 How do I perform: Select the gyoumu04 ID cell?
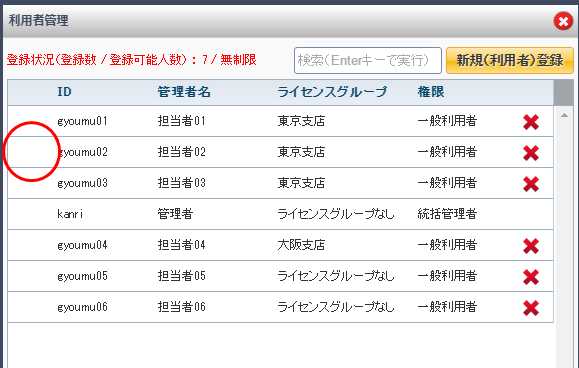click(x=82, y=245)
